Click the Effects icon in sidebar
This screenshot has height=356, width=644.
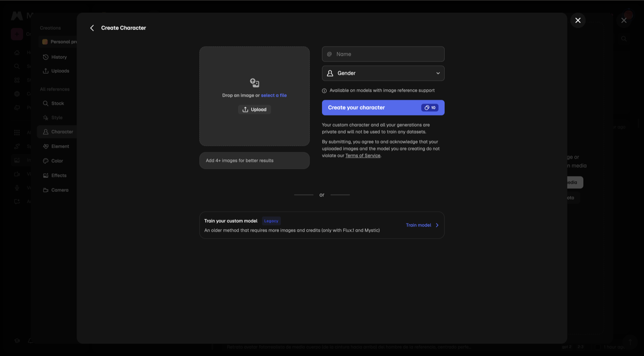coord(45,175)
